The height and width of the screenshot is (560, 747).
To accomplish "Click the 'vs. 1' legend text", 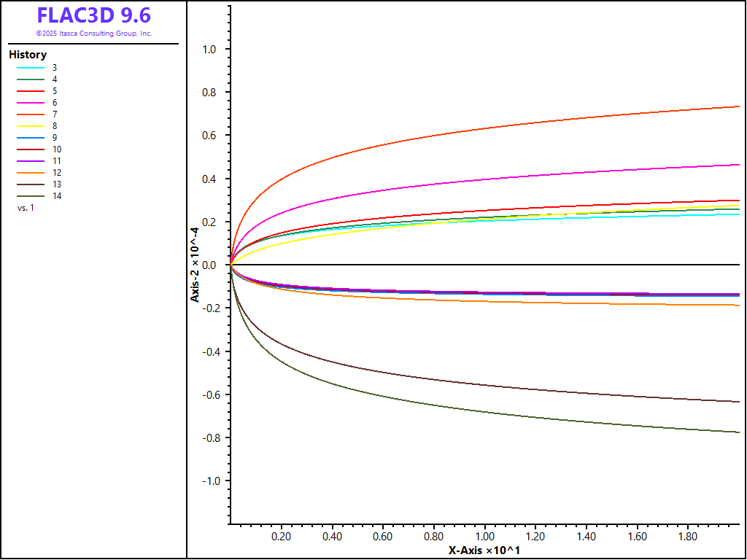I will point(26,208).
